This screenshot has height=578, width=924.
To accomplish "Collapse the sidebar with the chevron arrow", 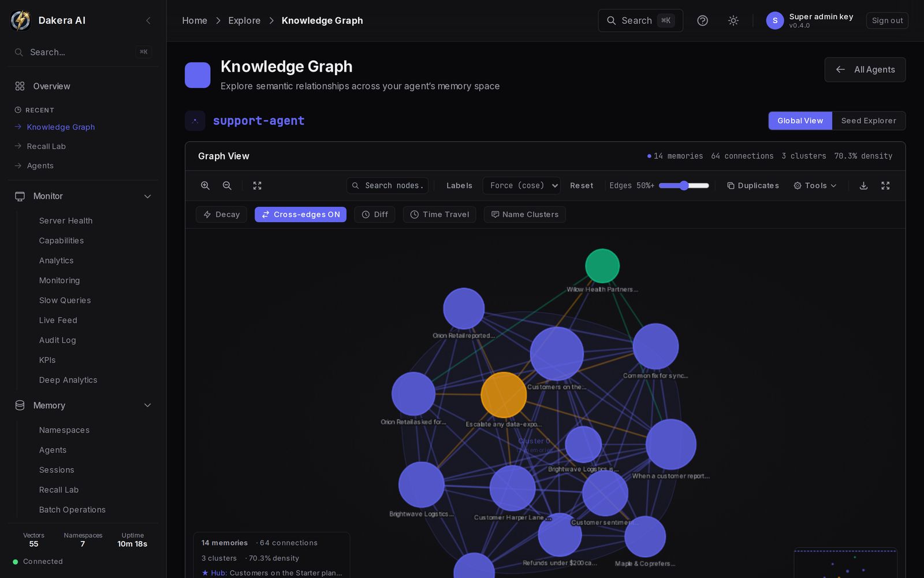I will [x=148, y=20].
